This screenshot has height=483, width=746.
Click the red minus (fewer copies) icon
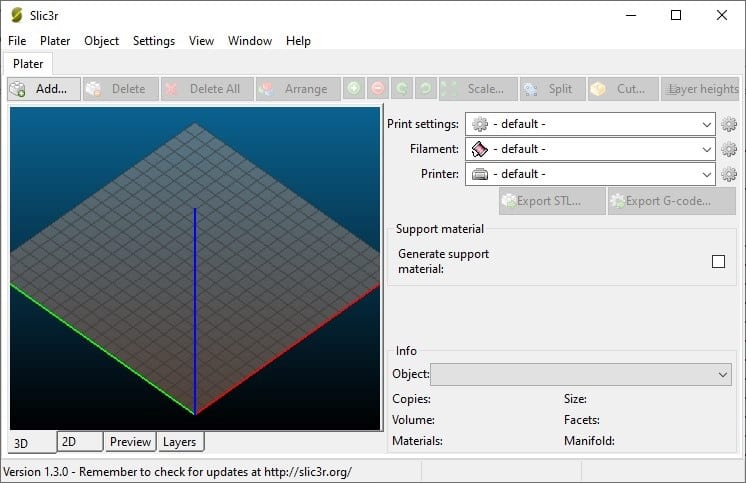pos(378,89)
